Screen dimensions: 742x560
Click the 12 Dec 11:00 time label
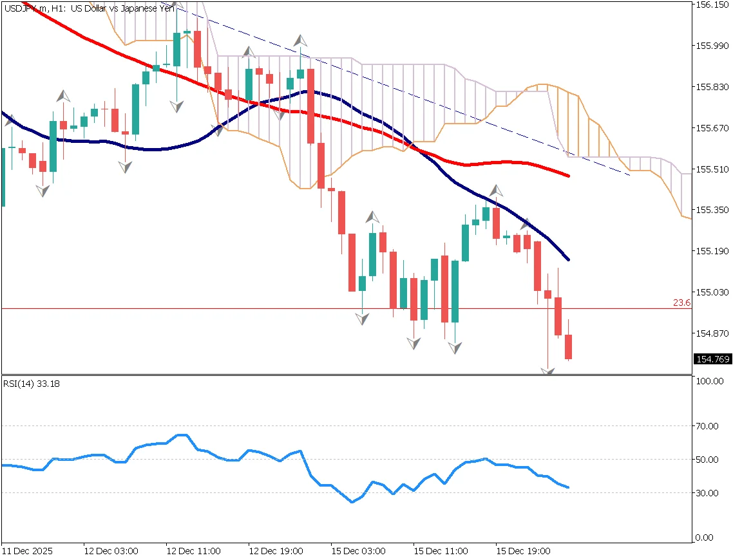[x=193, y=552]
